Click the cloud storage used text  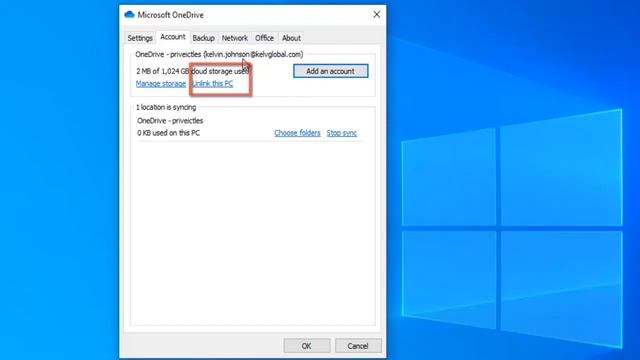pos(193,71)
